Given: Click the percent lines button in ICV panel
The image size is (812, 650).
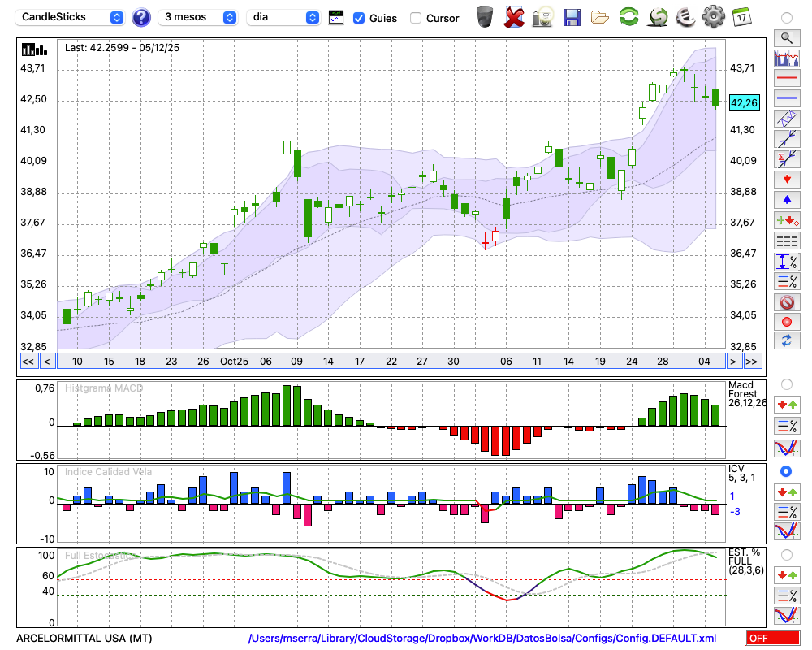Looking at the screenshot, I should point(787,512).
